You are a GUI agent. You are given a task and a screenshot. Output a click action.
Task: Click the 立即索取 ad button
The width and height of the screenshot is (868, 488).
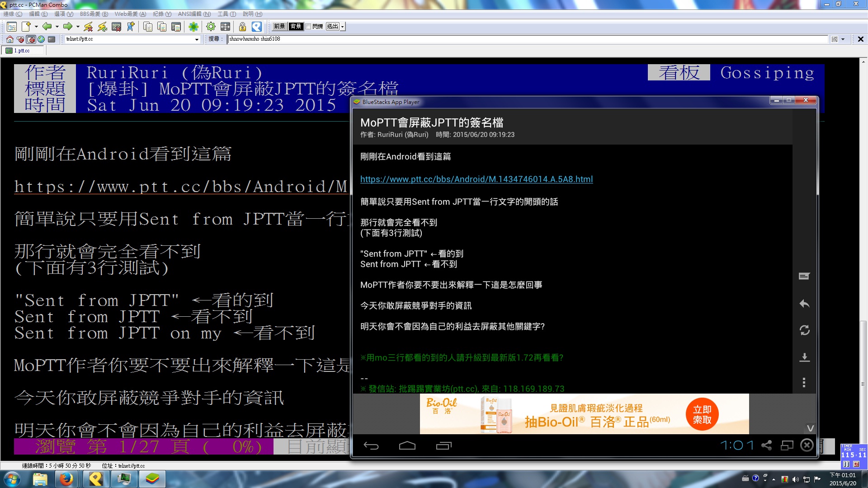coord(702,414)
